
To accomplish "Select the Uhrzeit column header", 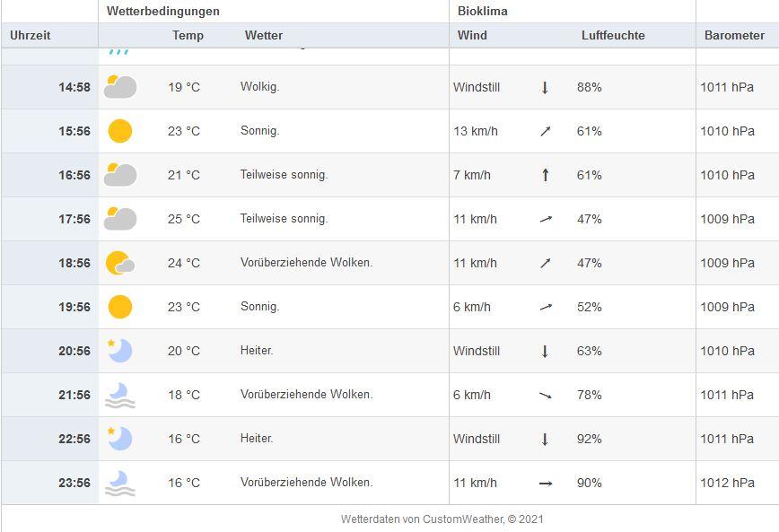I will [x=31, y=35].
